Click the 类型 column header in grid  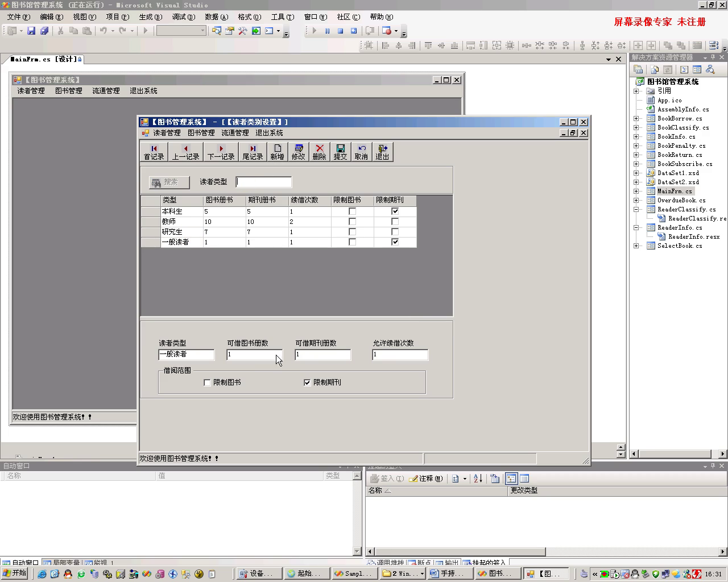pyautogui.click(x=181, y=200)
